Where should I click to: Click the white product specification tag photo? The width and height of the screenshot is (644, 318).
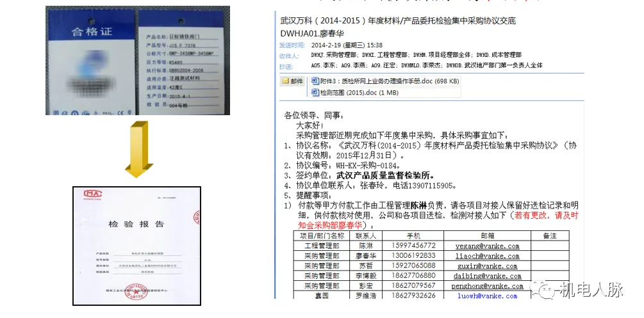[x=183, y=61]
